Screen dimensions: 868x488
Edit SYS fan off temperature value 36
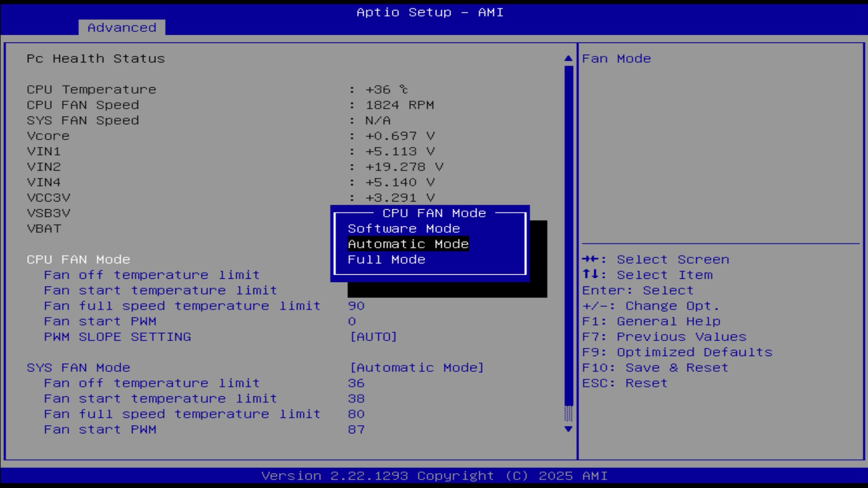356,383
